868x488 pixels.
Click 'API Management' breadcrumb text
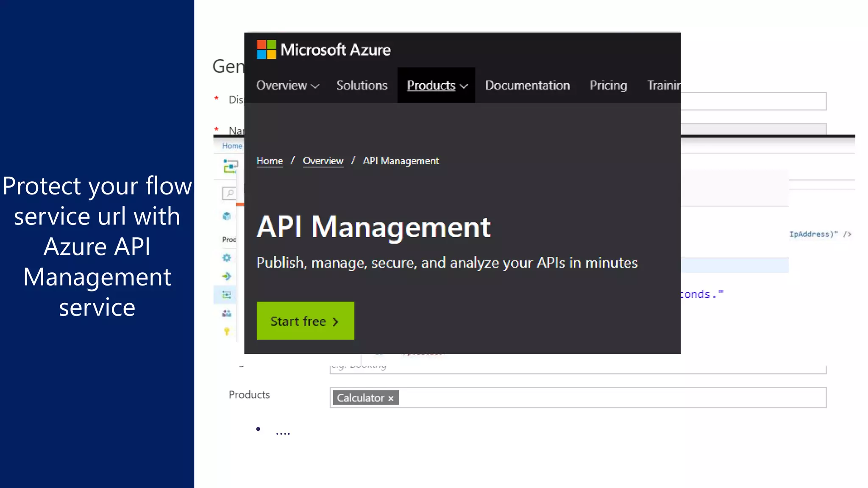click(401, 161)
